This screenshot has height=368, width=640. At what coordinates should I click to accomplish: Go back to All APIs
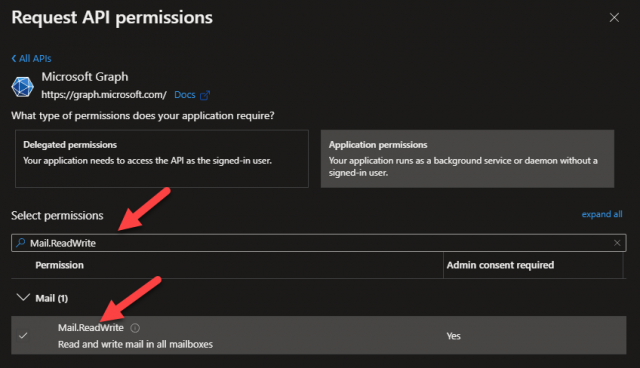point(31,58)
